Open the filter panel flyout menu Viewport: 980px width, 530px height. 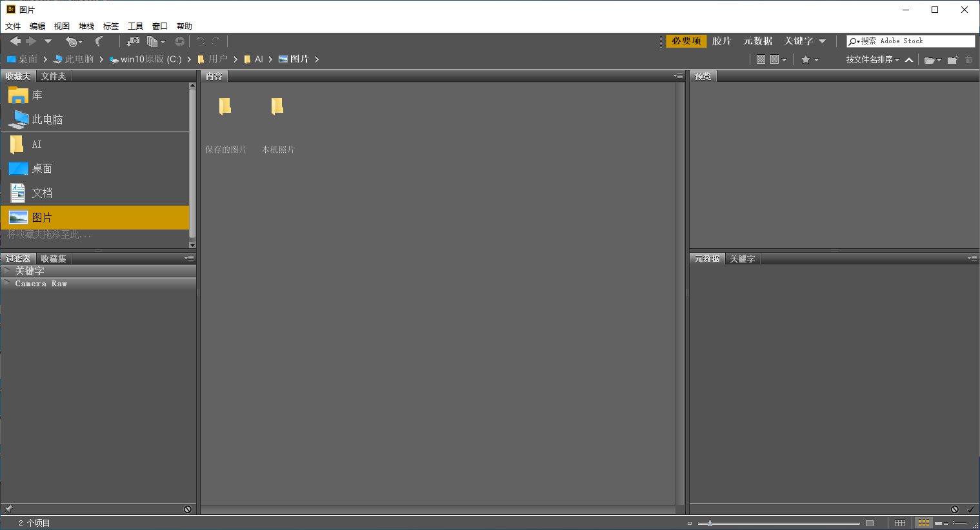(189, 258)
